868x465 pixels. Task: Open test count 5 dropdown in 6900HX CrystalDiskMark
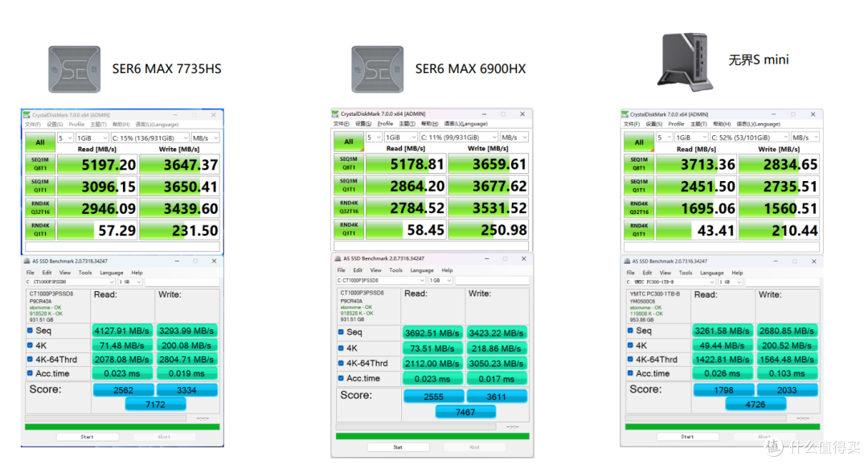tap(375, 137)
